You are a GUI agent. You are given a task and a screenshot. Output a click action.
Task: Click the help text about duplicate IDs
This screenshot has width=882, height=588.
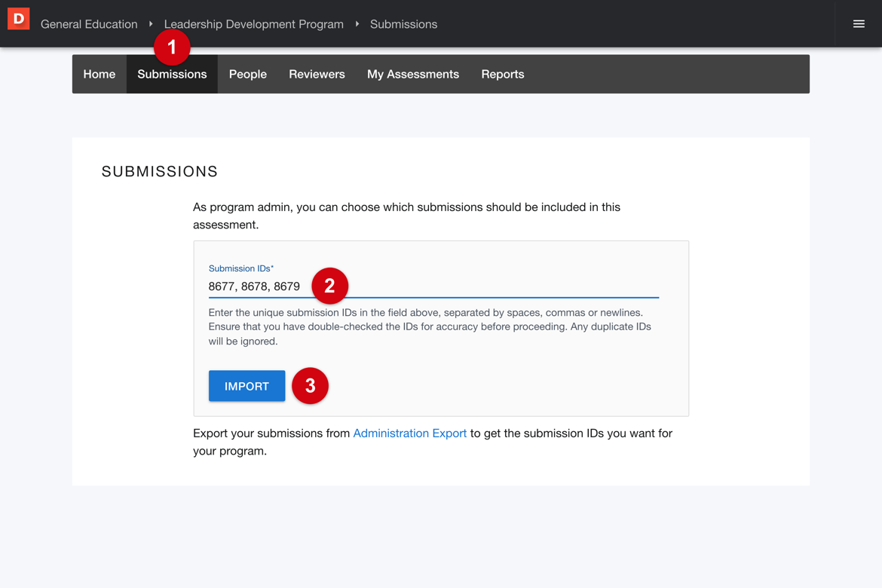(430, 327)
